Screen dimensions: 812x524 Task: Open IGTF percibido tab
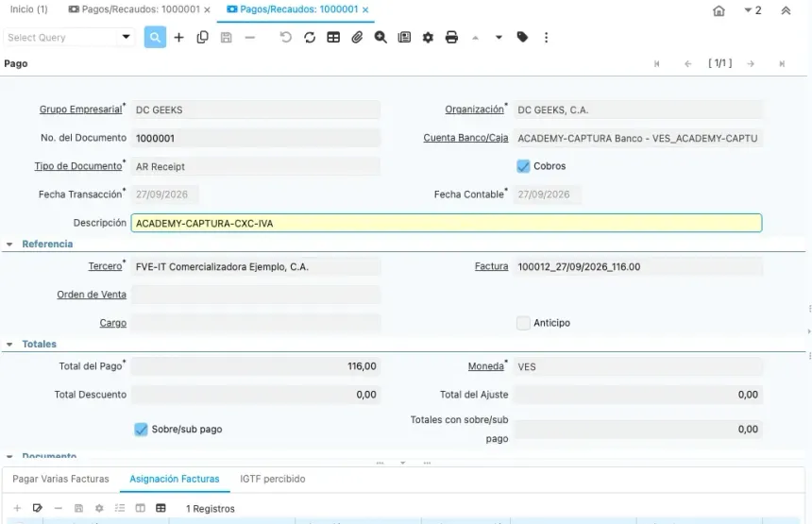[272, 479]
